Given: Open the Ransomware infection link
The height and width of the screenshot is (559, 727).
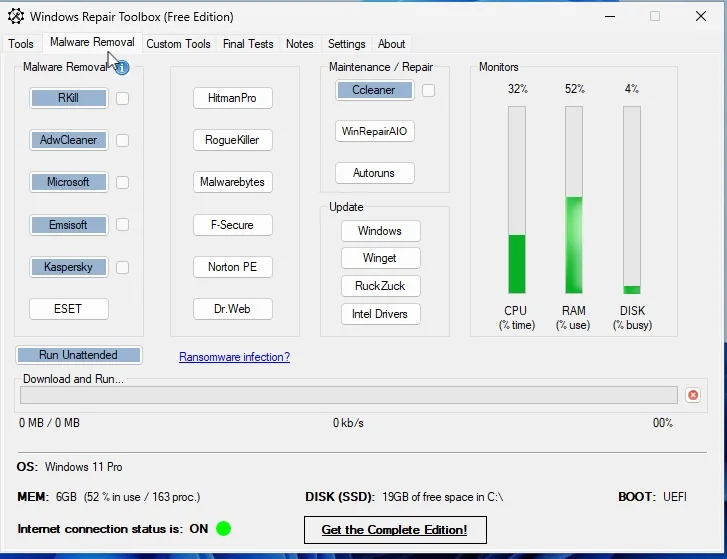Looking at the screenshot, I should [235, 357].
